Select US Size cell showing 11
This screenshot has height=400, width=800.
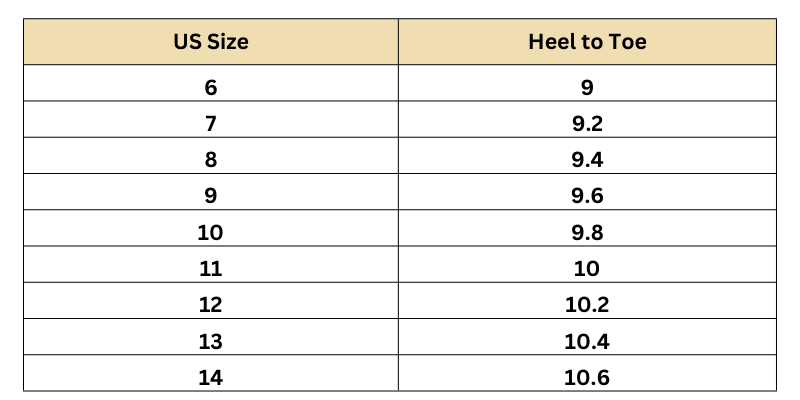point(210,269)
